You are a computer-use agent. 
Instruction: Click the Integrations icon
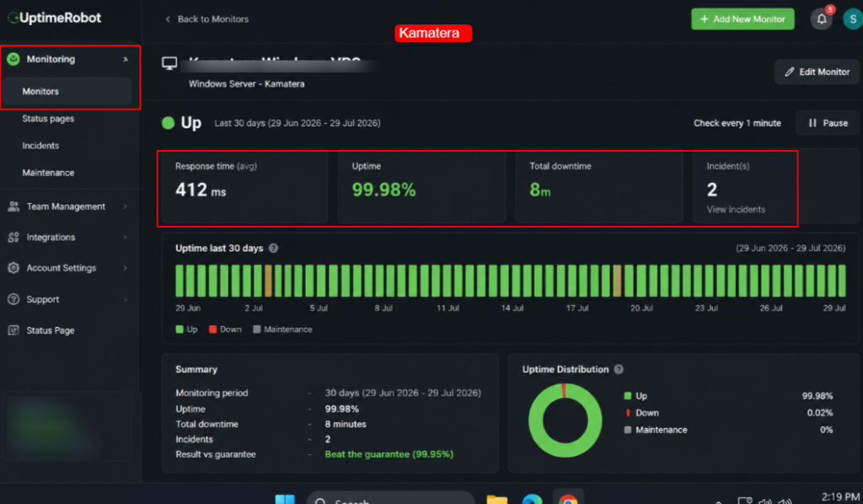coord(13,237)
